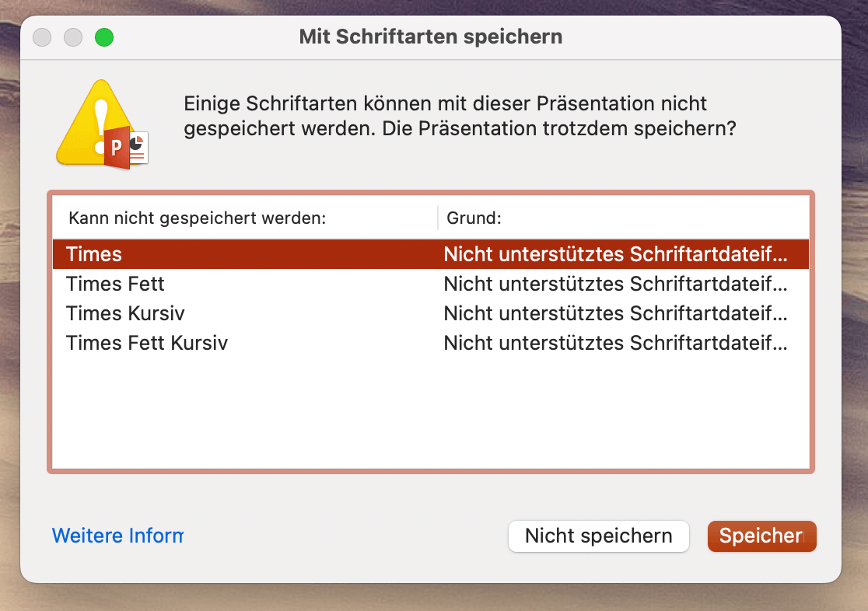Select the Times font row
Screen dimensions: 868x611
431,254
